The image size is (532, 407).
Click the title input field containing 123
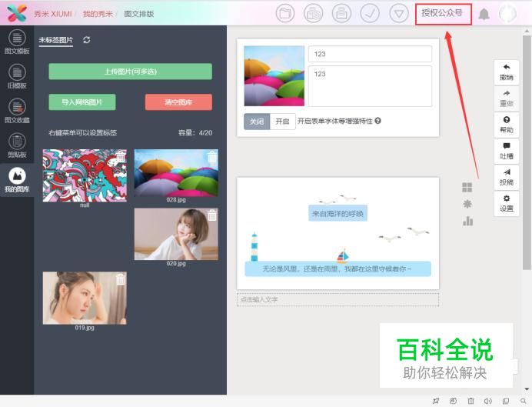point(370,54)
